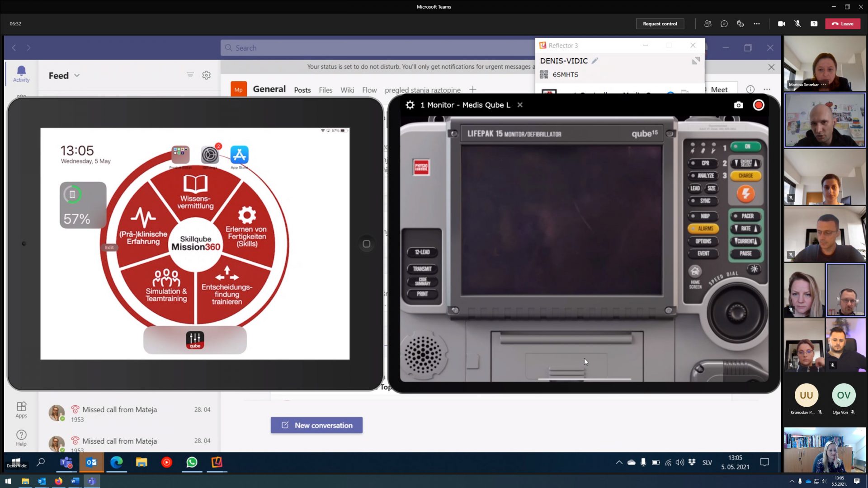Expand the Reflector window arrow icon
Viewport: 868px width, 488px height.
click(696, 61)
